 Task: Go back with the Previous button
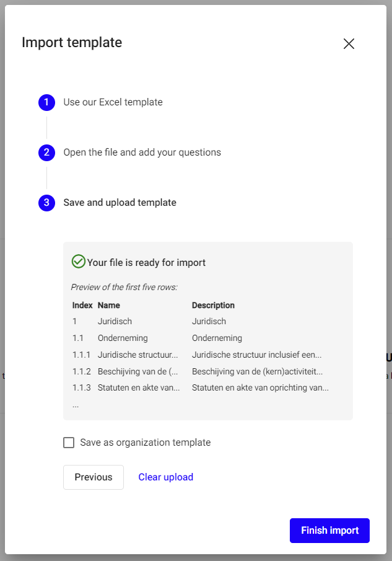[x=94, y=477]
